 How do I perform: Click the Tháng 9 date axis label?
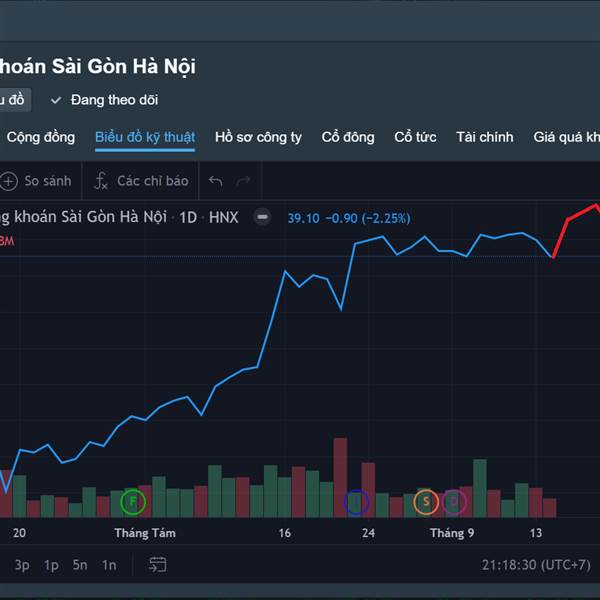452,533
